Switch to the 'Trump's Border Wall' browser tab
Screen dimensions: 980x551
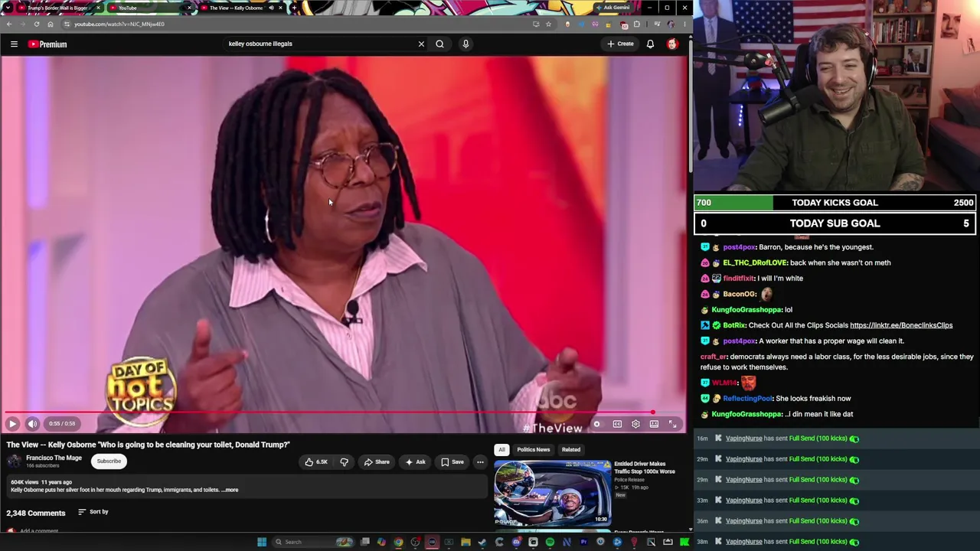(x=58, y=8)
